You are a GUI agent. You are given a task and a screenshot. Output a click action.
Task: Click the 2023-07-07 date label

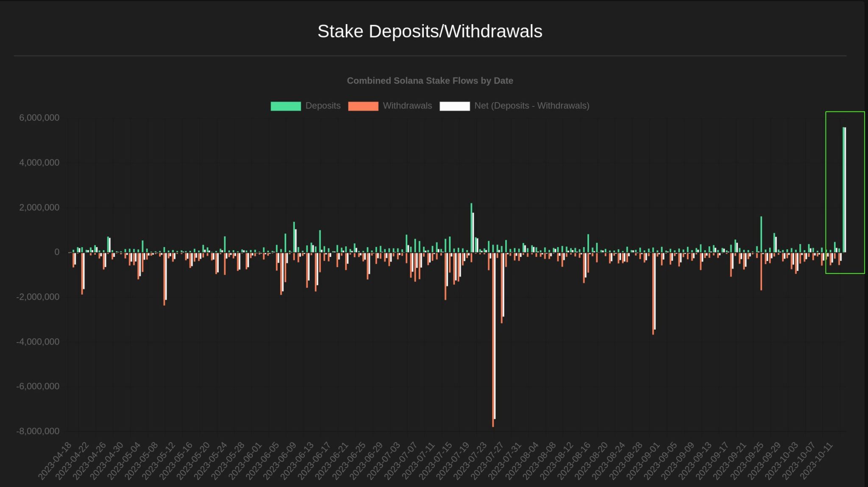click(x=401, y=461)
